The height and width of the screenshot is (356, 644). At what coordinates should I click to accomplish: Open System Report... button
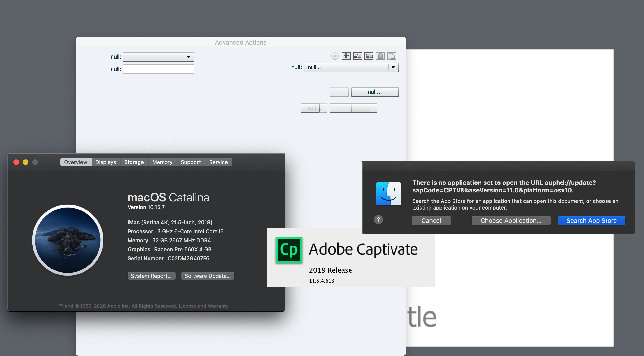pyautogui.click(x=151, y=276)
